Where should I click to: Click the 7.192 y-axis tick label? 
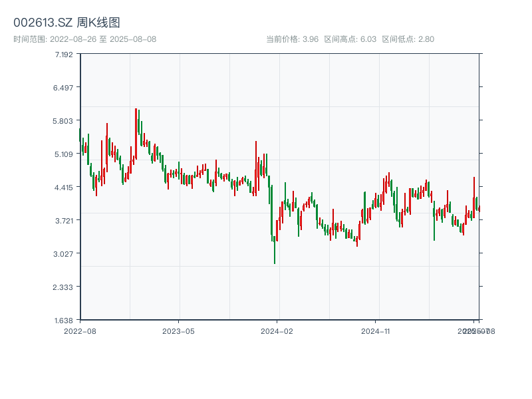(65, 54)
